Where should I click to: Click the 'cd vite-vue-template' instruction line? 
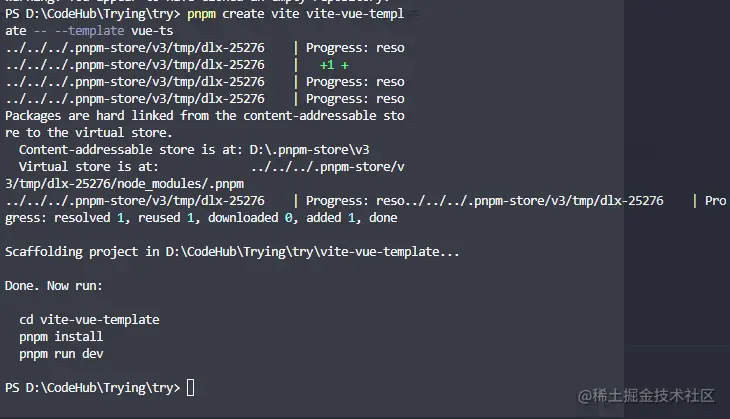coord(89,319)
